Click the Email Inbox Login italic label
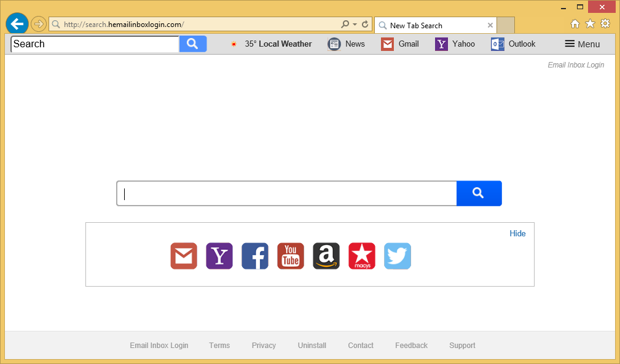The height and width of the screenshot is (364, 620). [576, 64]
